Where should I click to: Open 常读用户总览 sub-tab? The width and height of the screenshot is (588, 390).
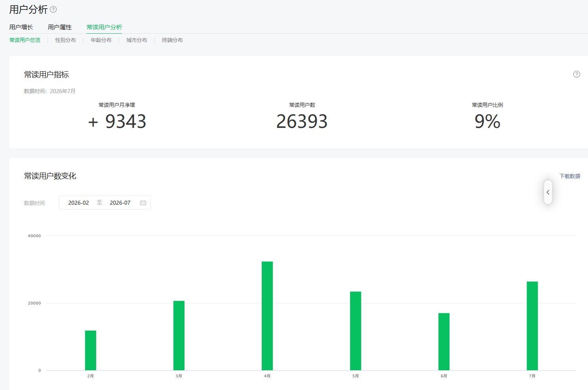click(x=25, y=40)
